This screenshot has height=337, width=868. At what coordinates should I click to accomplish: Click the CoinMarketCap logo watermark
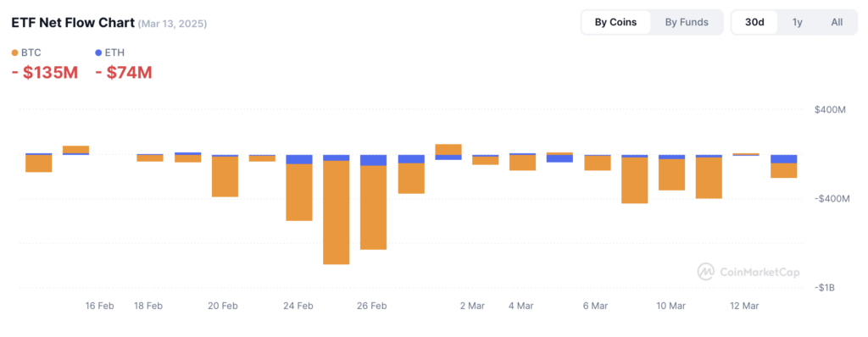(x=705, y=271)
